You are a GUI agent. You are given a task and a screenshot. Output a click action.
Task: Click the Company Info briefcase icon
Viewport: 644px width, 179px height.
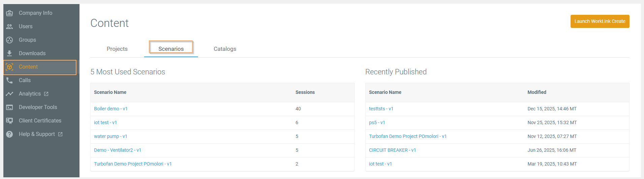(x=9, y=13)
